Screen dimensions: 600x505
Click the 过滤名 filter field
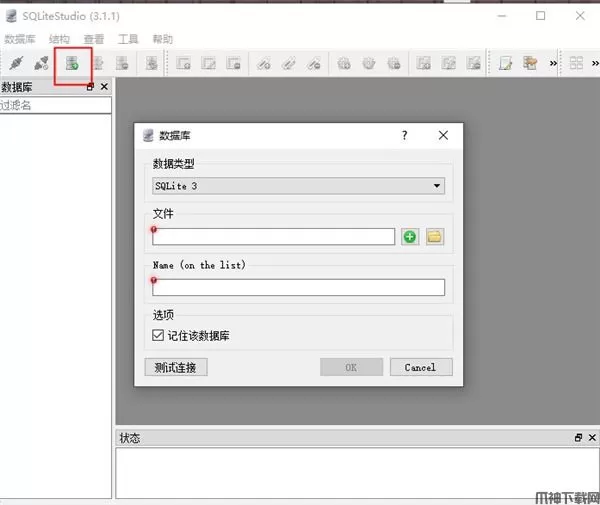tap(55, 105)
